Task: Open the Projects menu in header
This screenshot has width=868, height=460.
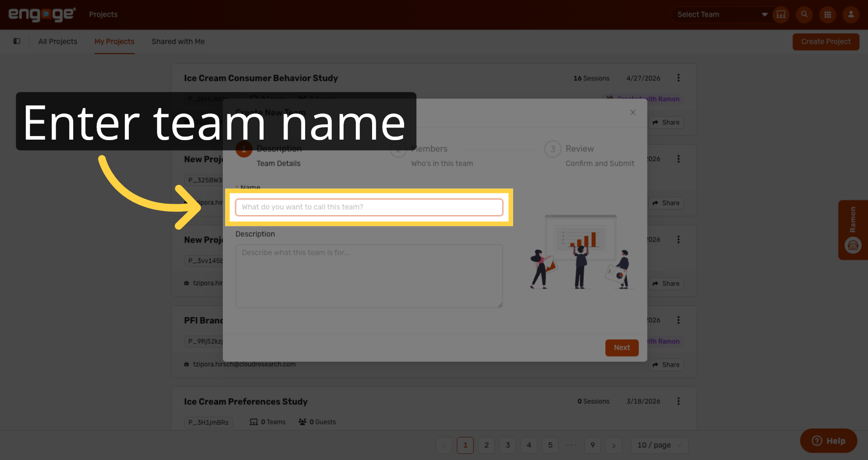Action: tap(103, 14)
